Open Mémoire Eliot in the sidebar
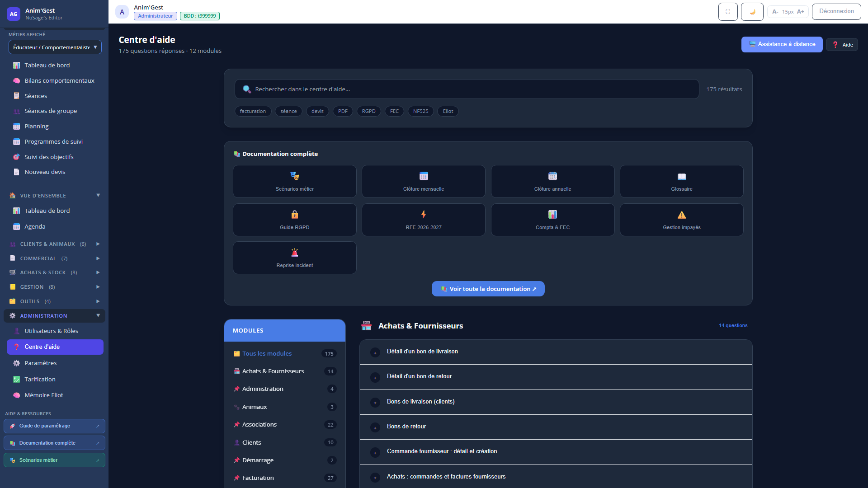Screen dimensions: 868x488 (54, 395)
